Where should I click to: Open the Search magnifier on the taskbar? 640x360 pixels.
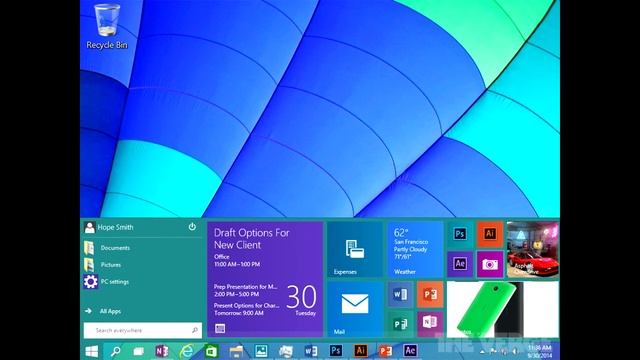[x=116, y=351]
